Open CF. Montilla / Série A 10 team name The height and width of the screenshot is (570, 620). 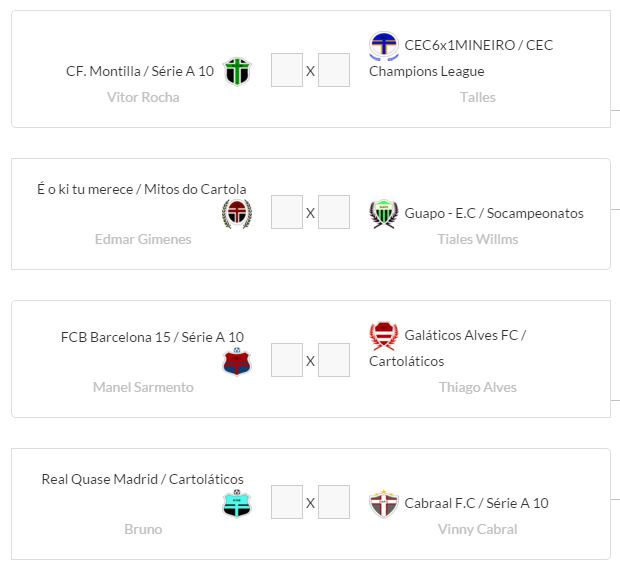click(x=140, y=71)
